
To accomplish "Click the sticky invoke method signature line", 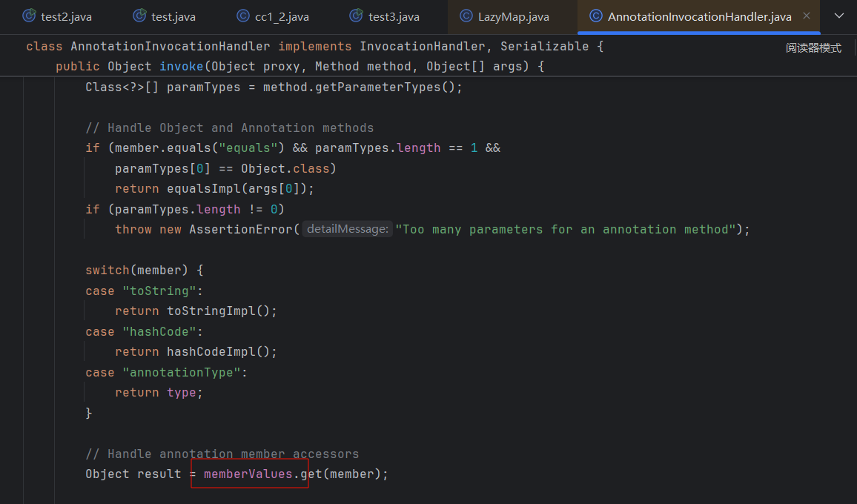I will (x=182, y=67).
